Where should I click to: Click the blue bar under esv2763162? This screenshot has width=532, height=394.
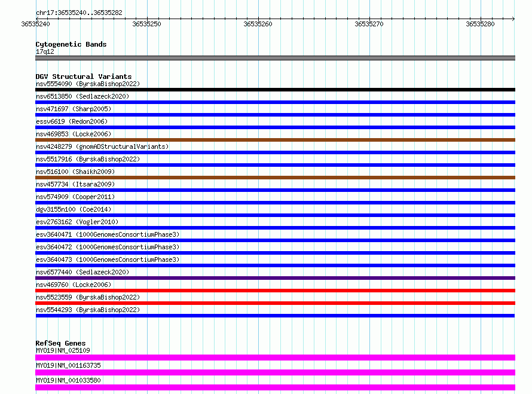pos(275,228)
